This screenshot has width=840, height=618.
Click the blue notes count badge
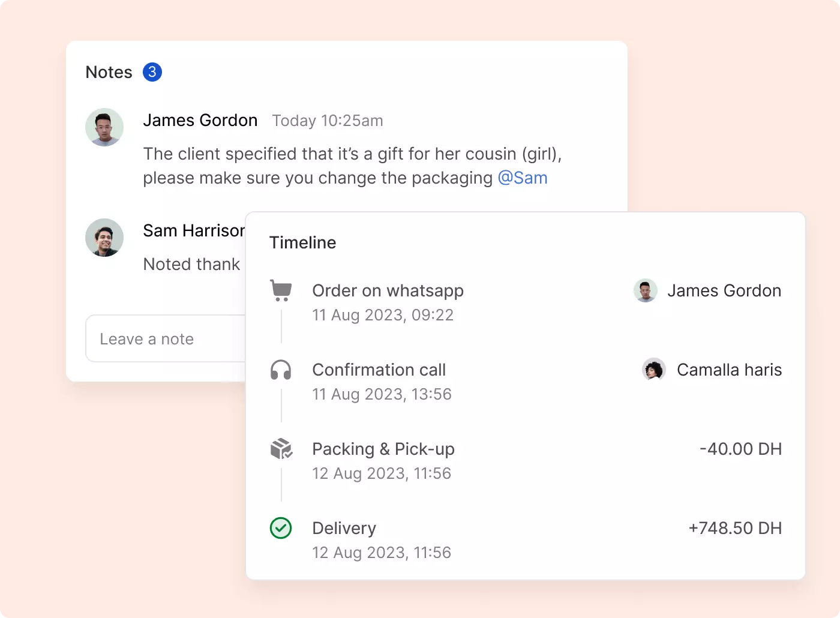point(152,72)
